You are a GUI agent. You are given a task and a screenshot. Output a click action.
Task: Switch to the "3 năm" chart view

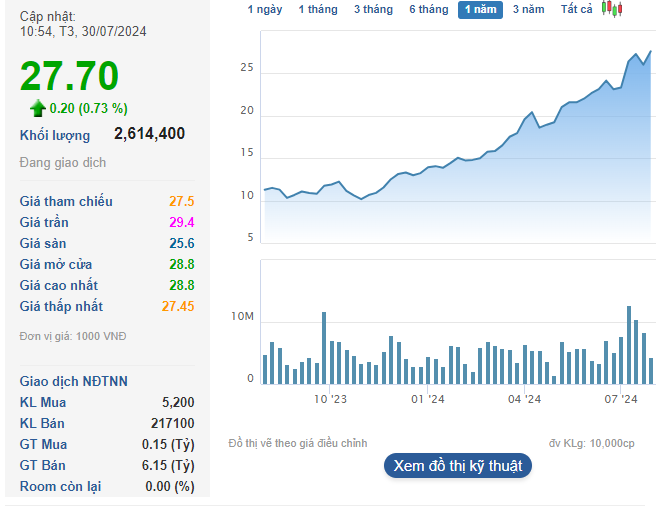point(529,9)
